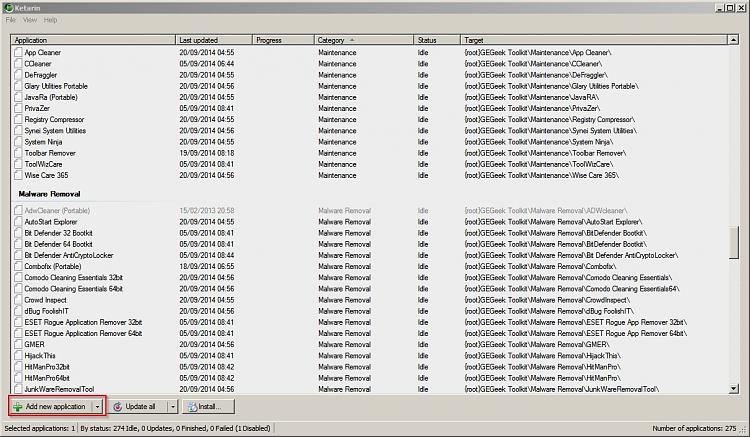Viewport: 750px width, 437px height.
Task: Click the Combofix (Portable) row icon
Action: 18,266
